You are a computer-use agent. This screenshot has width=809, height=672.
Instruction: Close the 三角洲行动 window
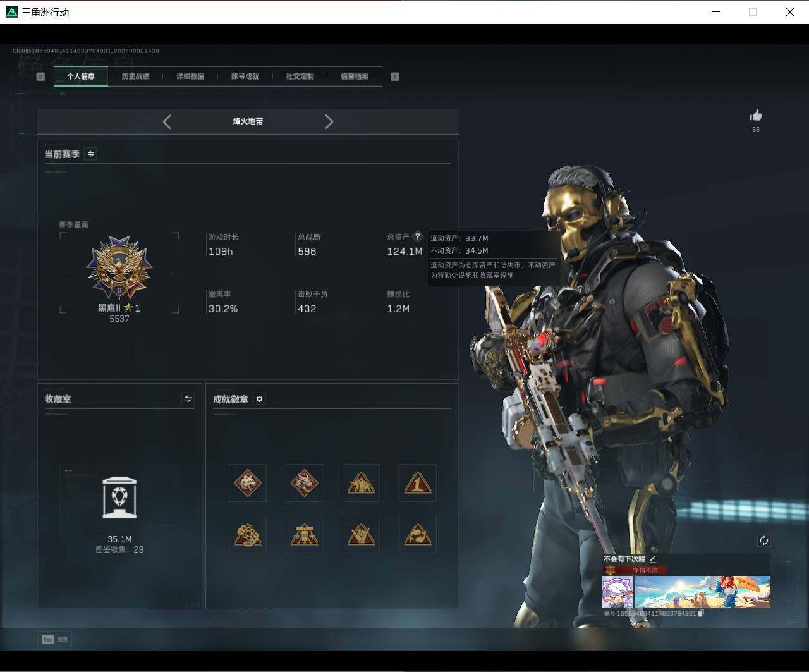790,12
